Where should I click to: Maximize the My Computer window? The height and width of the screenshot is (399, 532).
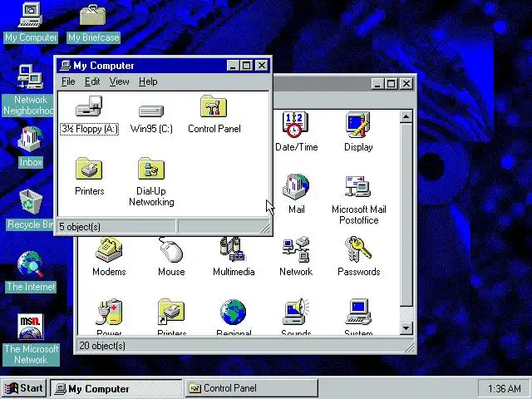tap(246, 65)
